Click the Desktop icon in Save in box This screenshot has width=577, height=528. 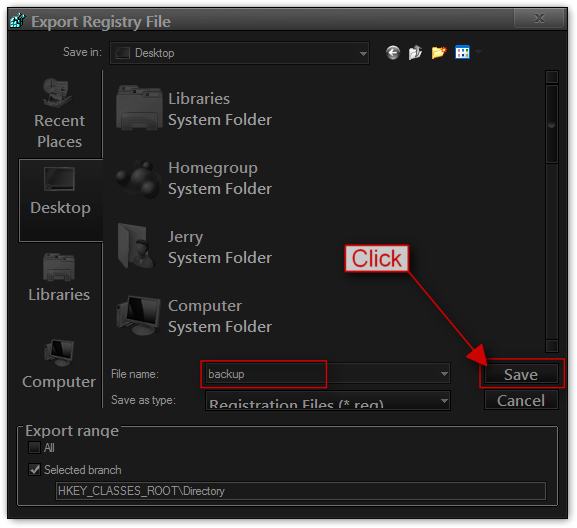(x=123, y=53)
